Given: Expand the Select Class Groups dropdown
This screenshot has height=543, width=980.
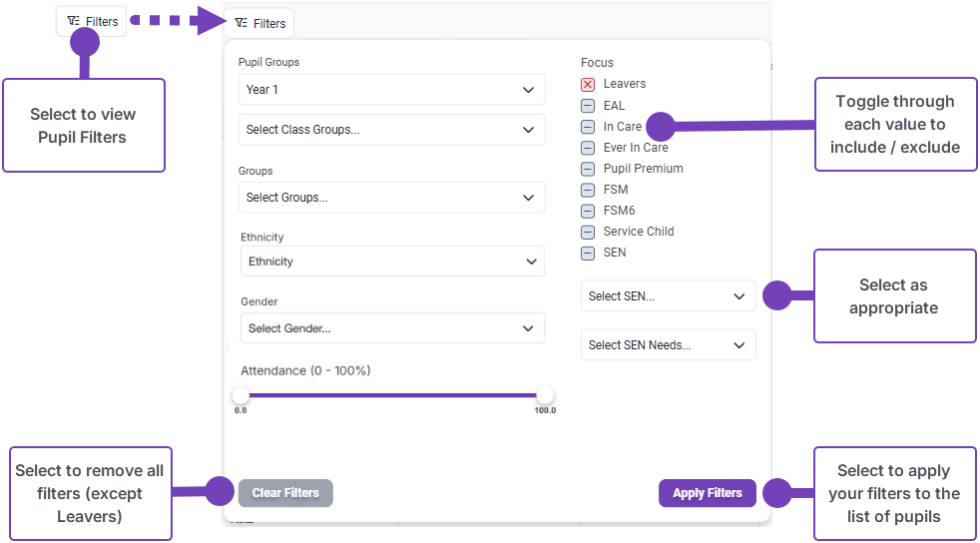Looking at the screenshot, I should (x=391, y=130).
